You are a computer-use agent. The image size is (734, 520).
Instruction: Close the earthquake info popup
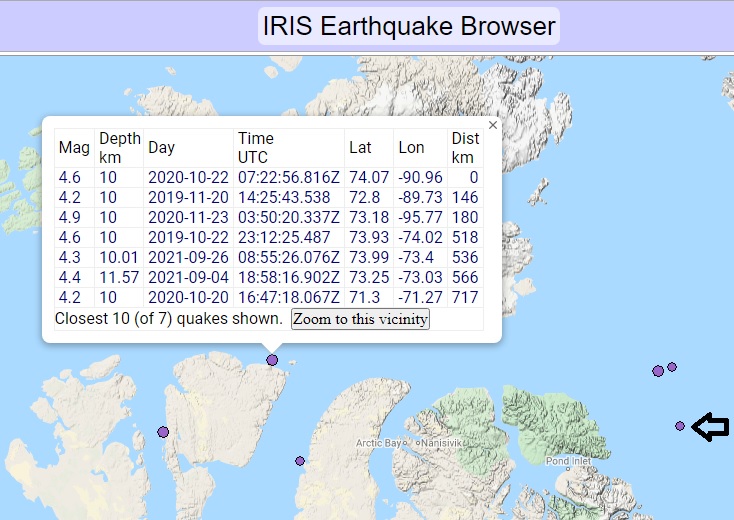point(492,125)
